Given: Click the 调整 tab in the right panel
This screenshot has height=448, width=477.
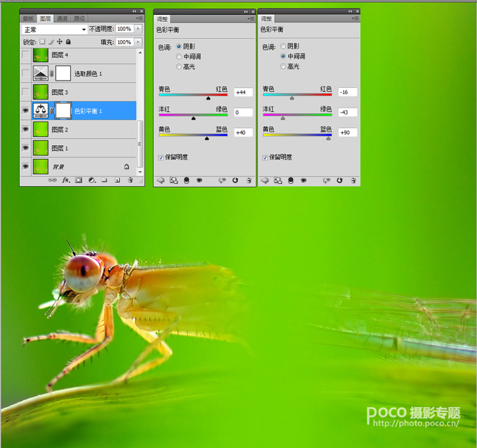Looking at the screenshot, I should [266, 18].
